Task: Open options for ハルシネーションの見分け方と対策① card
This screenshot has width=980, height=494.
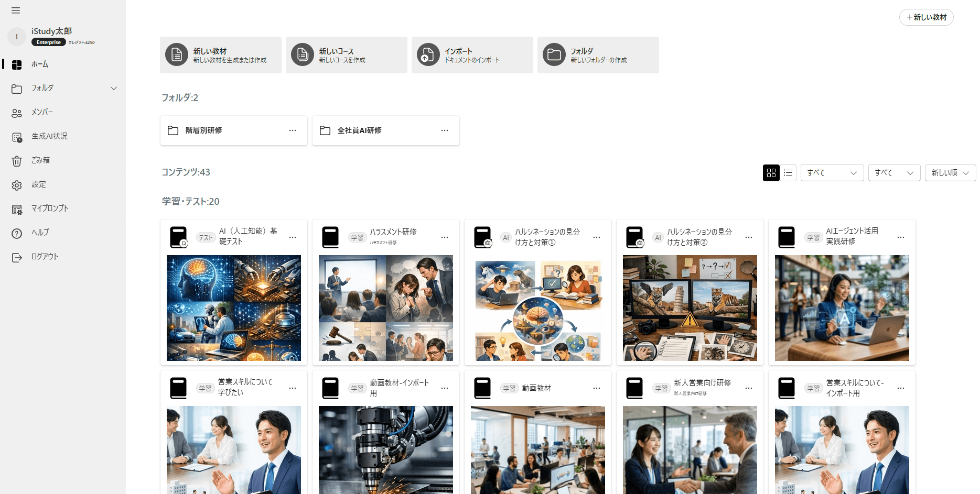Action: (x=597, y=237)
